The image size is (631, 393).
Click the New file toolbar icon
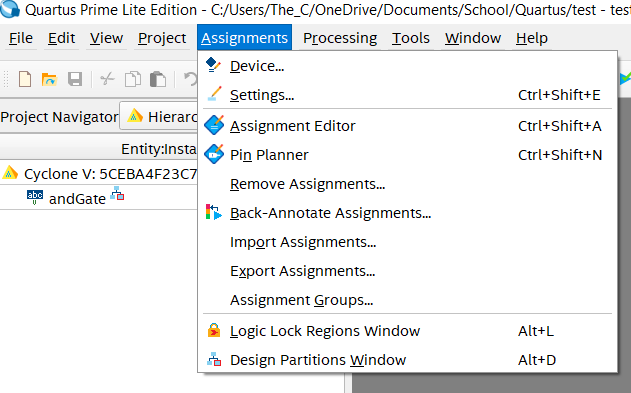[x=25, y=79]
